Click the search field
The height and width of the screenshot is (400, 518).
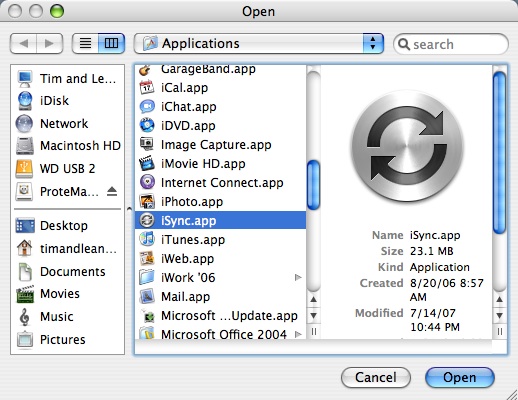451,44
